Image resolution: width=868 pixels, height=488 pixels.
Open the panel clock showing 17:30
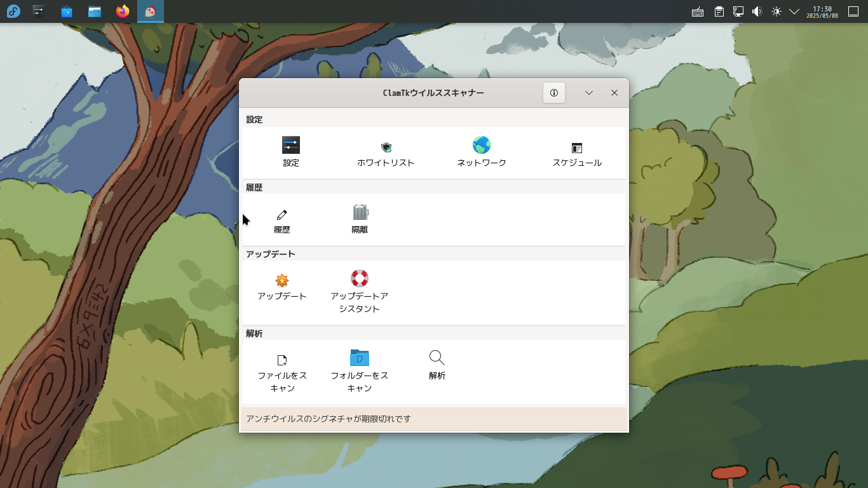tap(822, 11)
